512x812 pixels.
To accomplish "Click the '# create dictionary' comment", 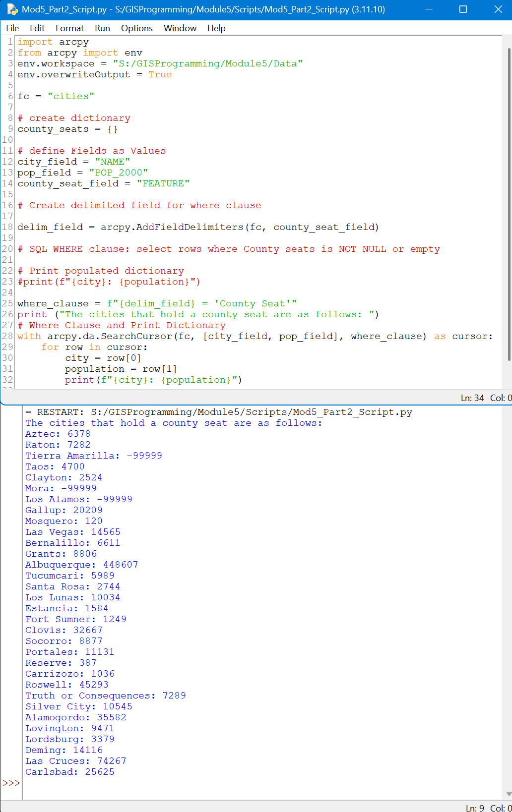I will tap(74, 118).
